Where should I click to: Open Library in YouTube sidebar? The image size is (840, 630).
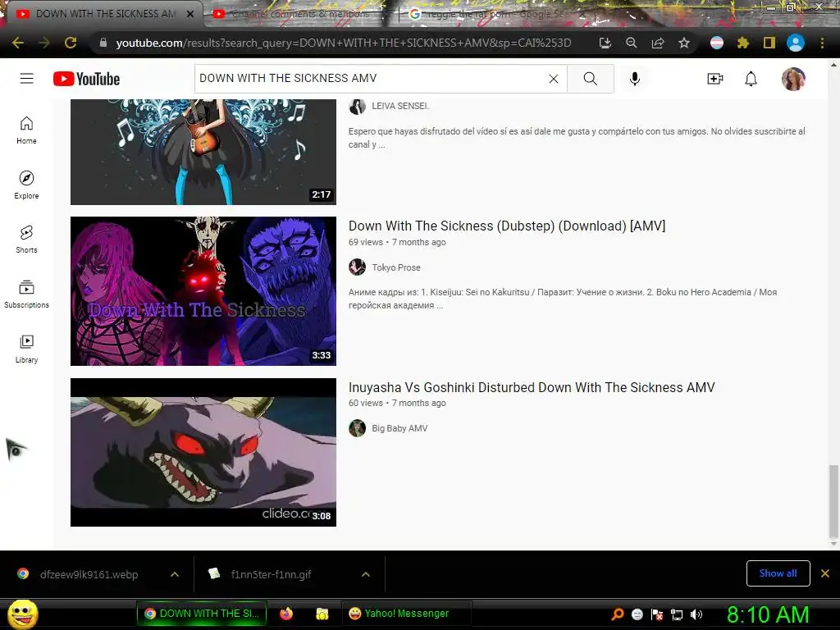(x=26, y=349)
